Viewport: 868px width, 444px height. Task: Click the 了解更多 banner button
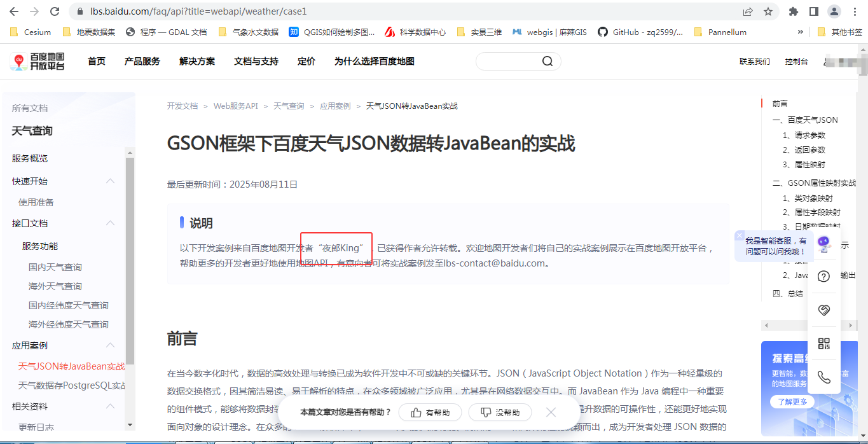[x=792, y=402]
